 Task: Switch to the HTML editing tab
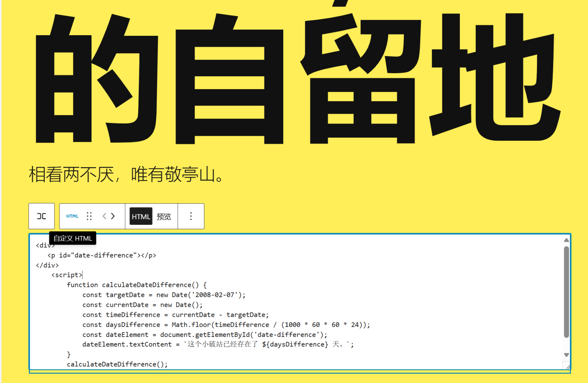[x=141, y=216]
